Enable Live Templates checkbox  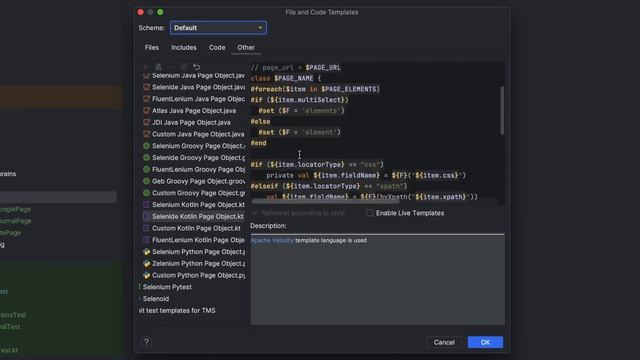point(370,213)
